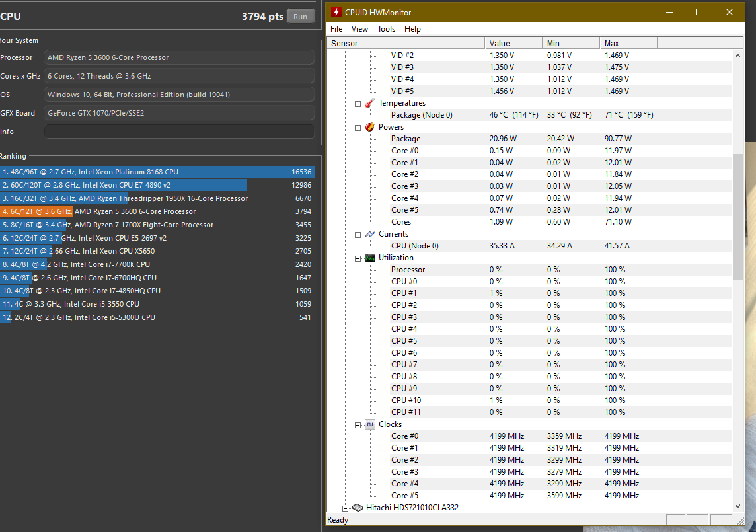Screen dimensions: 756x532
Task: Click the Powers flame icon
Action: pyautogui.click(x=370, y=127)
